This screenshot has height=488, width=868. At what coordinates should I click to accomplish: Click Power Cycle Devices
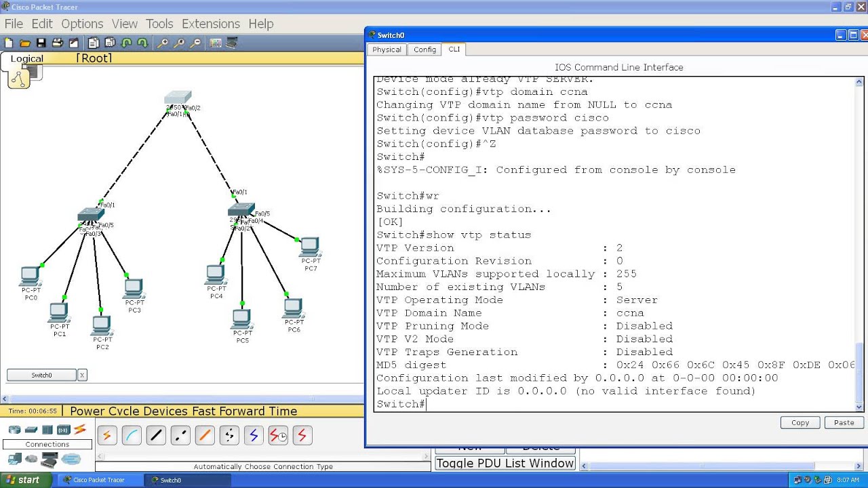(x=129, y=411)
